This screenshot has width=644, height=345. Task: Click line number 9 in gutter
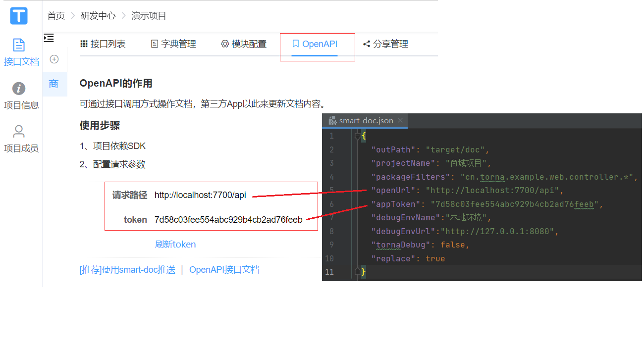[x=331, y=245]
